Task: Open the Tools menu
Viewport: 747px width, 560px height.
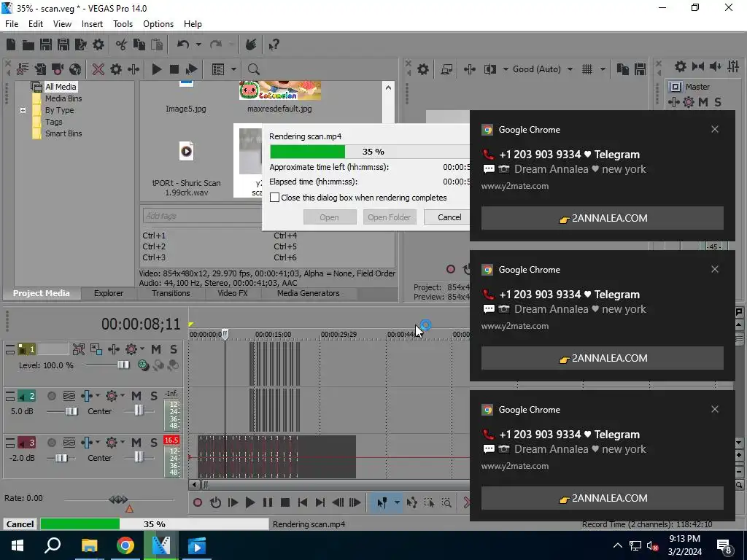Action: [123, 24]
